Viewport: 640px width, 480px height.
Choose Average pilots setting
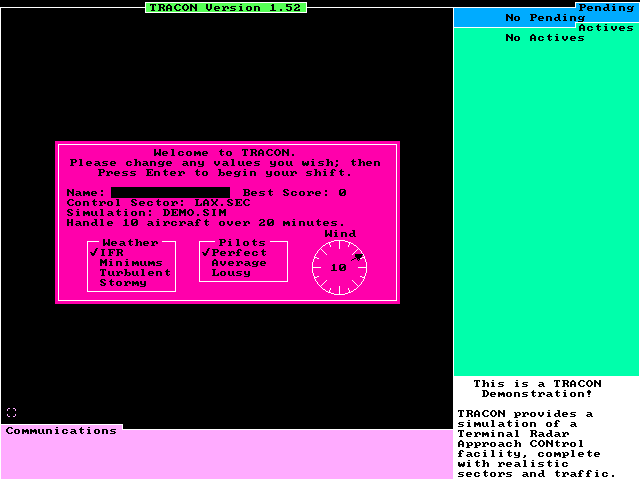click(239, 263)
